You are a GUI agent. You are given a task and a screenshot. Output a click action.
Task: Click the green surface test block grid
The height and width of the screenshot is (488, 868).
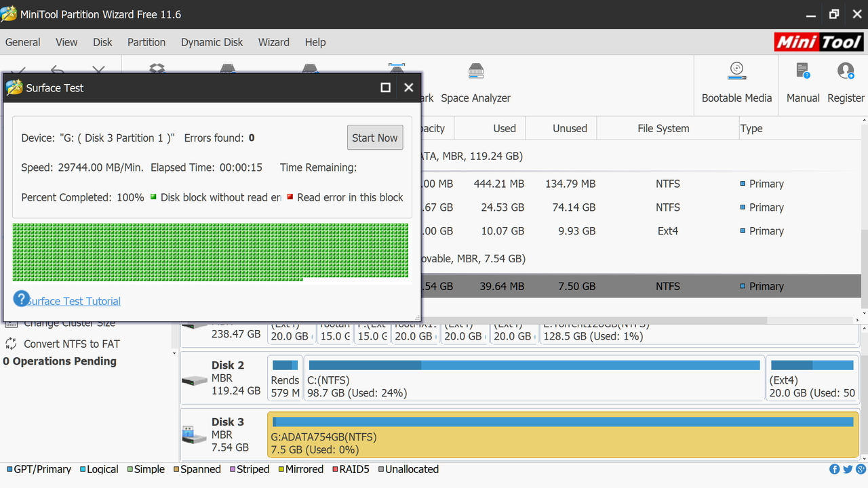pyautogui.click(x=210, y=251)
